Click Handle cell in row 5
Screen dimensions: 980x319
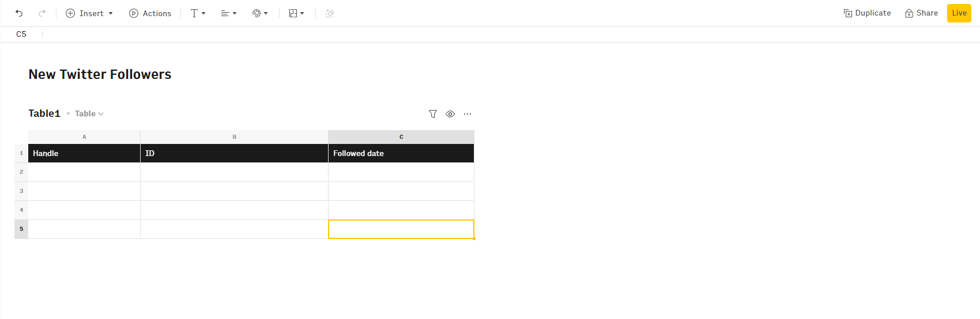(x=84, y=229)
